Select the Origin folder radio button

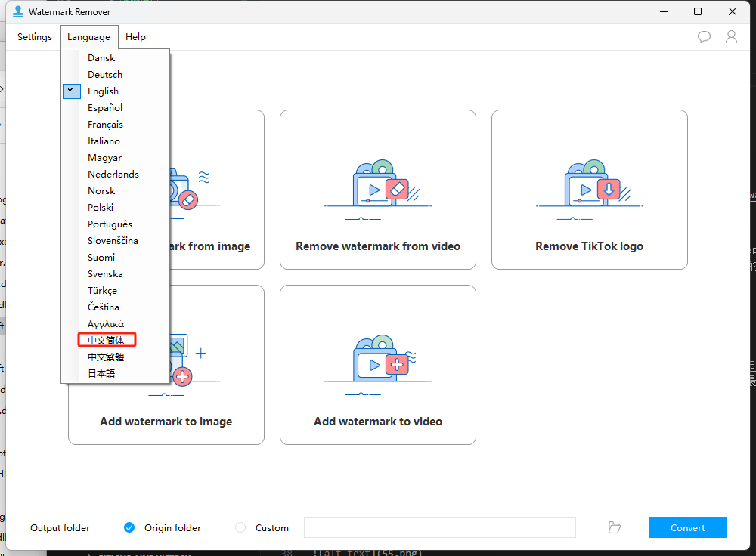coord(129,527)
